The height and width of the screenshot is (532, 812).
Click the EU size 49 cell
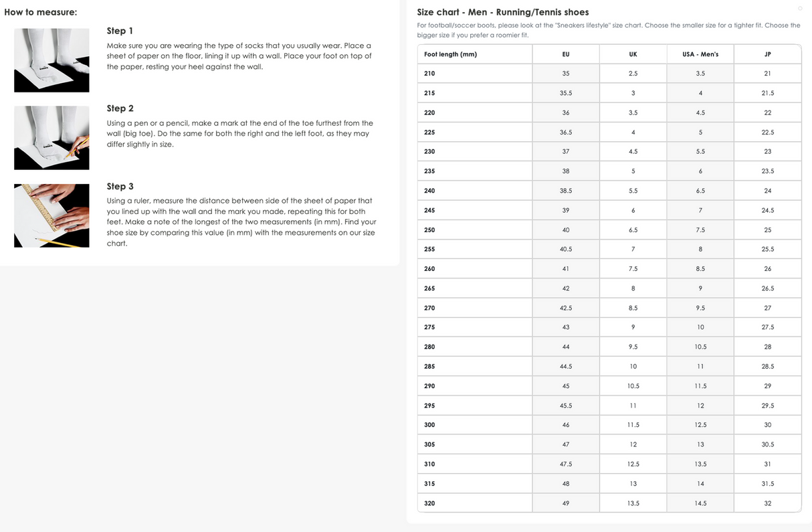(x=566, y=503)
